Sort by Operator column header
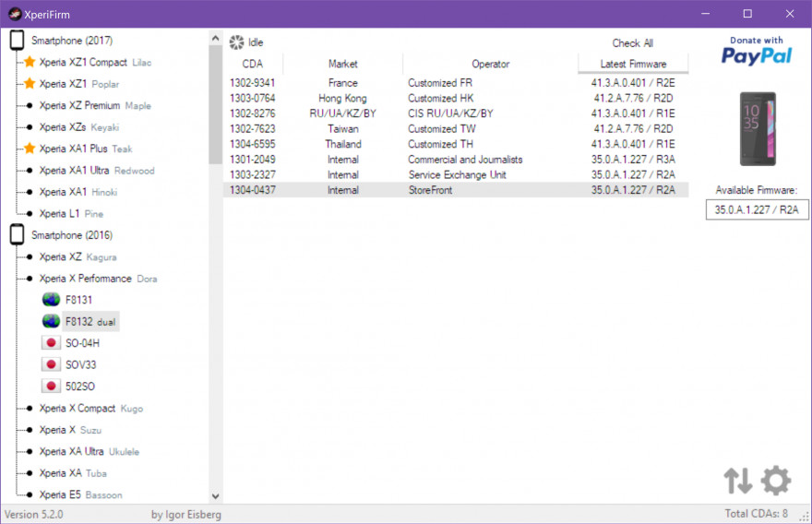 pos(490,64)
